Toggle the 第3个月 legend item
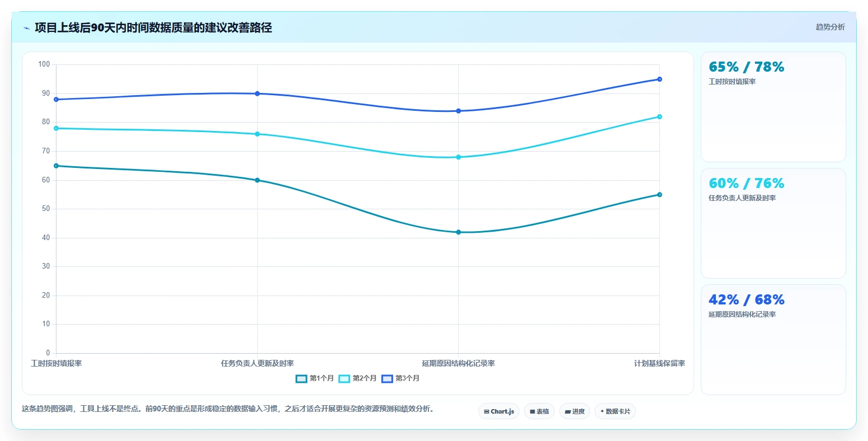The image size is (868, 441). (400, 378)
